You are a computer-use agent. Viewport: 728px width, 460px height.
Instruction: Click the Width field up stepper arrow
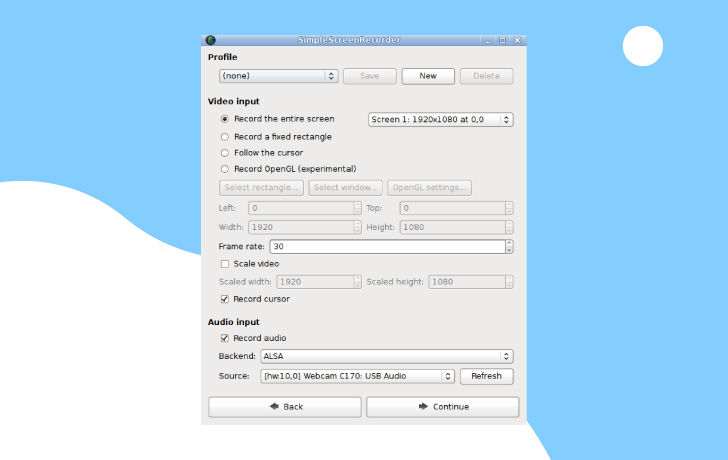(358, 224)
